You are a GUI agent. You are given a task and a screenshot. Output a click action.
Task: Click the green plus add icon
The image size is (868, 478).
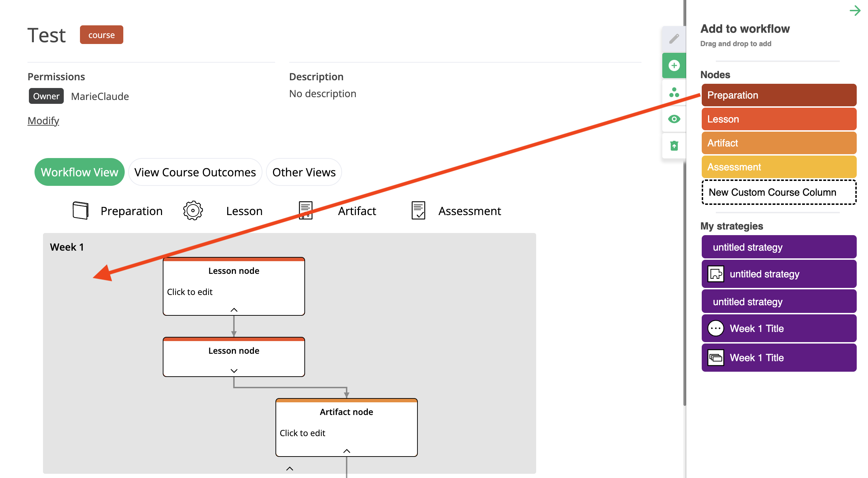coord(674,65)
